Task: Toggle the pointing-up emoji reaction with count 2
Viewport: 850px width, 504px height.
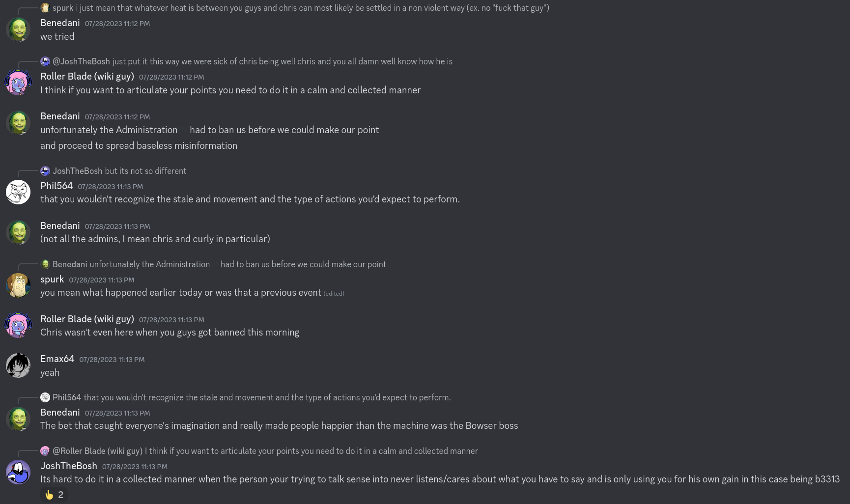Action: [54, 495]
